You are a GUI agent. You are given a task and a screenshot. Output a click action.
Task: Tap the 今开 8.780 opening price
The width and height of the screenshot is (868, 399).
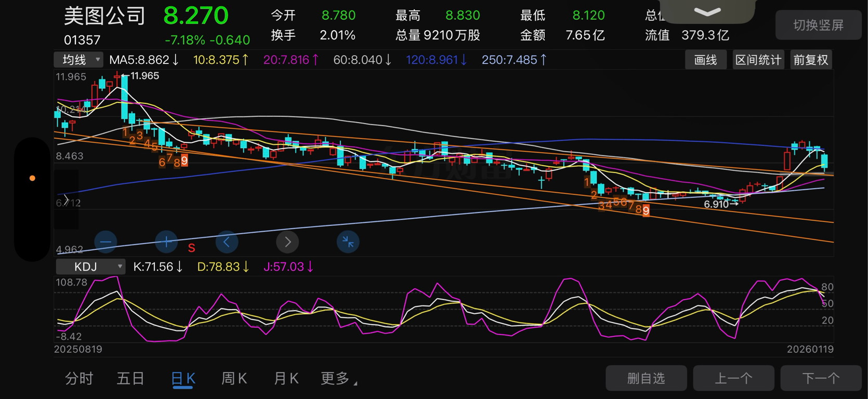point(313,15)
